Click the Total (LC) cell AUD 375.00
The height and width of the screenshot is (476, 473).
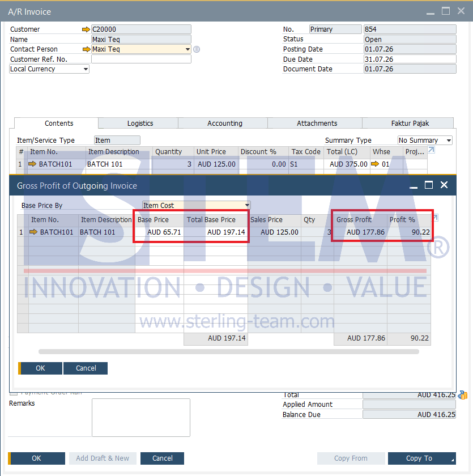tap(347, 164)
